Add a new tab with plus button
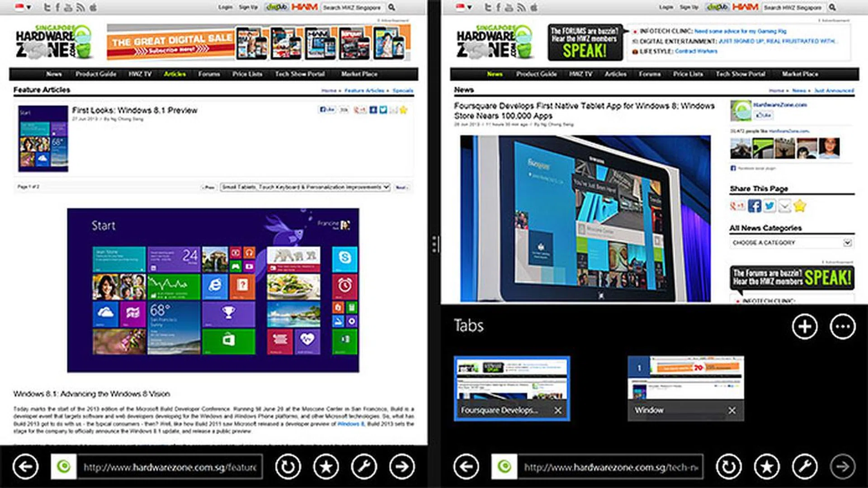 pos(805,326)
